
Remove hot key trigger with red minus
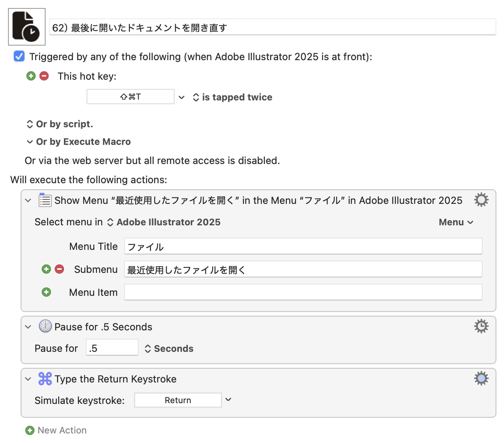[x=44, y=76]
